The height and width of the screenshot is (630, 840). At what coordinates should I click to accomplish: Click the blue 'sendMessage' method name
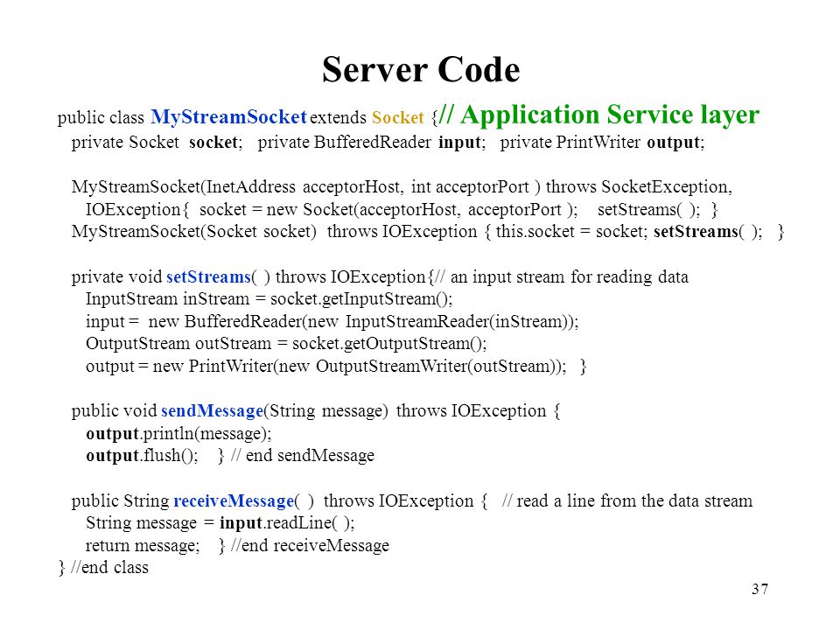(212, 411)
